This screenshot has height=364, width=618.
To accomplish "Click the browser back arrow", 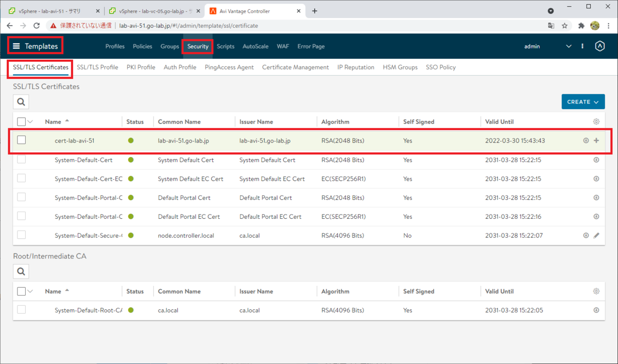I will pos(10,25).
